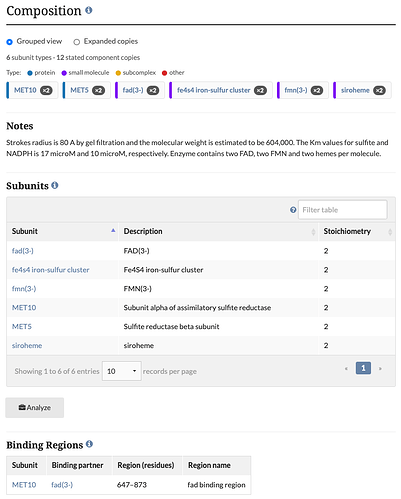Open the fe4s4 iron-sulfur cluster table link
This screenshot has width=401, height=499.
tap(51, 270)
